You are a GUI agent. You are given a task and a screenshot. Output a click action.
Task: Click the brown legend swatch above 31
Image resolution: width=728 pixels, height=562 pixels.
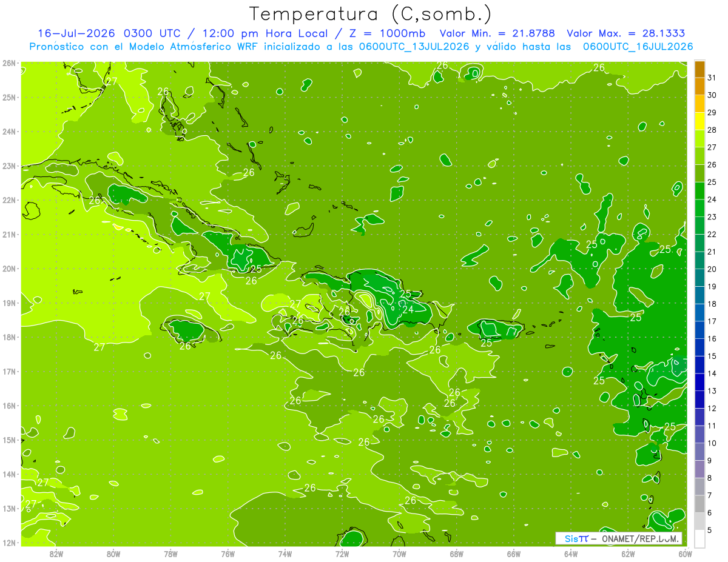tap(700, 70)
